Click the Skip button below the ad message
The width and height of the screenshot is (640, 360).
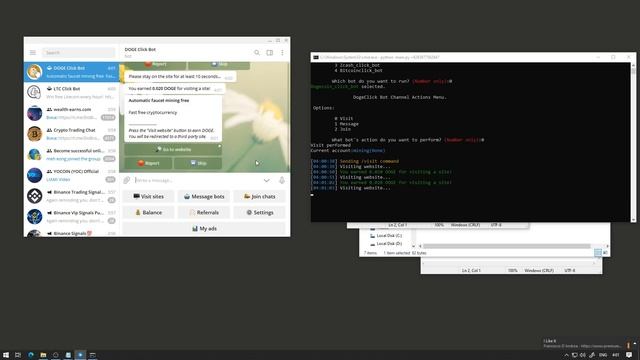tap(198, 163)
